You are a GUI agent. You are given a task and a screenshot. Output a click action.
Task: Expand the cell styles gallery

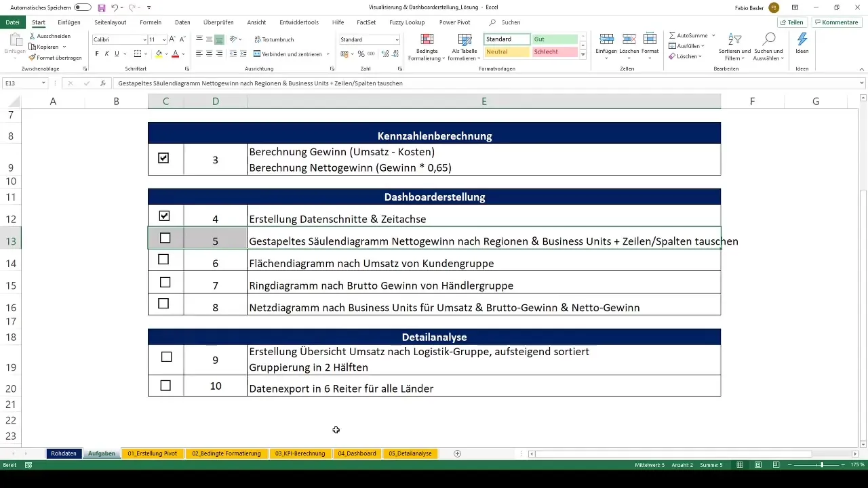tap(583, 54)
